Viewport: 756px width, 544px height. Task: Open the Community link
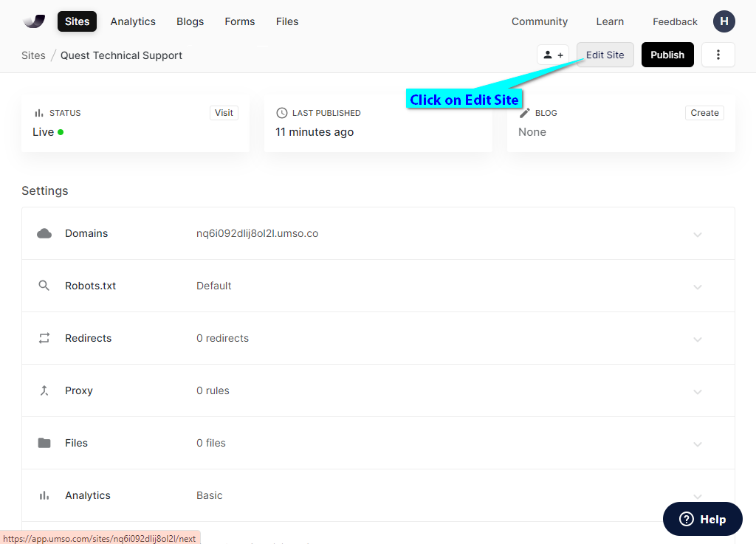click(540, 21)
